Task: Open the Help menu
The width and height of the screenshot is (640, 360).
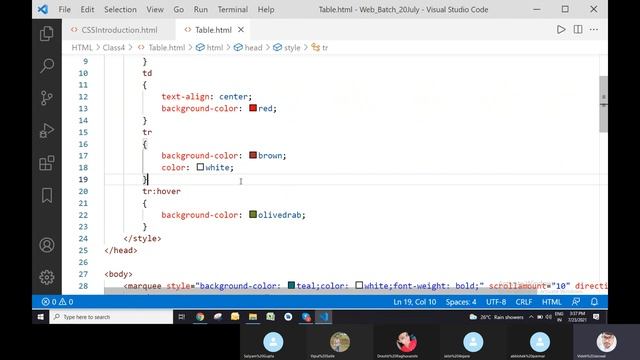Action: pyautogui.click(x=266, y=9)
